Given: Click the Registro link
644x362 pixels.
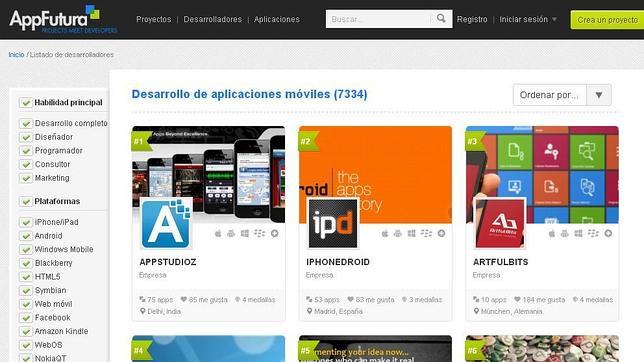Looking at the screenshot, I should click(472, 19).
